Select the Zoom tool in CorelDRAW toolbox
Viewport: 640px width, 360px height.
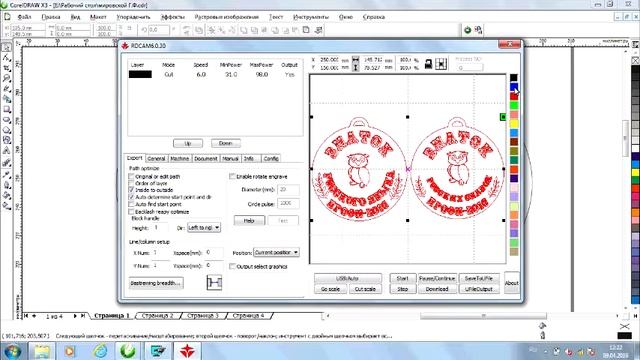point(7,78)
